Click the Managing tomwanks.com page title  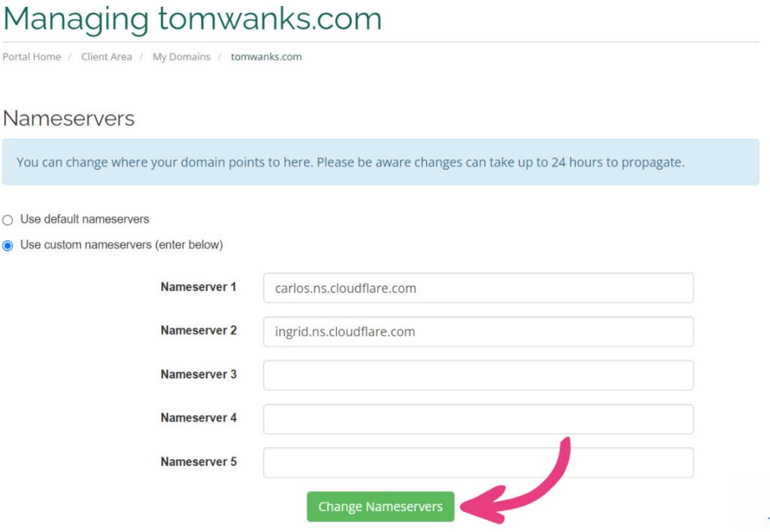192,19
